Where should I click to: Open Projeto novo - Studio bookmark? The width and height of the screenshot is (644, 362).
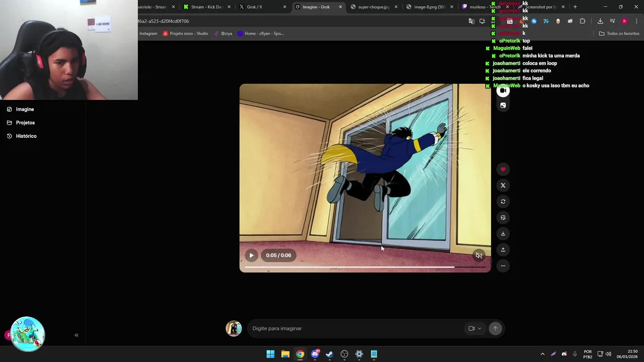[x=185, y=34]
